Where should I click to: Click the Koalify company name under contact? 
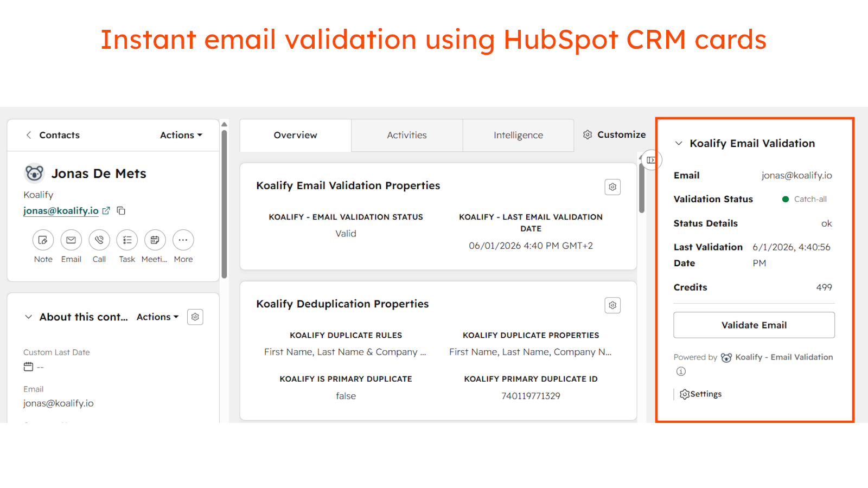point(39,195)
